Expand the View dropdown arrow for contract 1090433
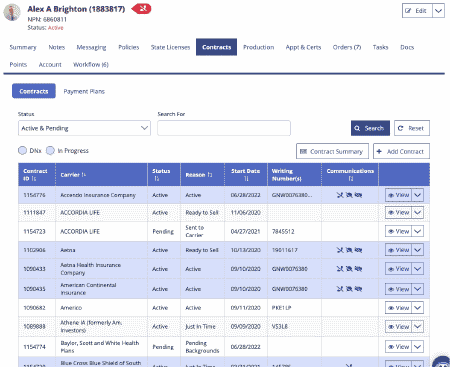 [418, 269]
